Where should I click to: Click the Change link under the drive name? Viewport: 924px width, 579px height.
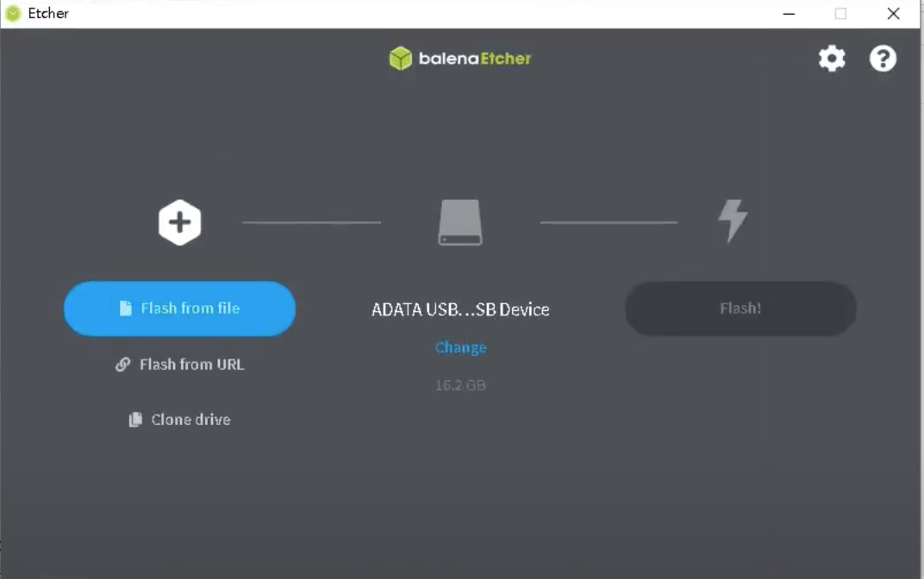click(460, 347)
